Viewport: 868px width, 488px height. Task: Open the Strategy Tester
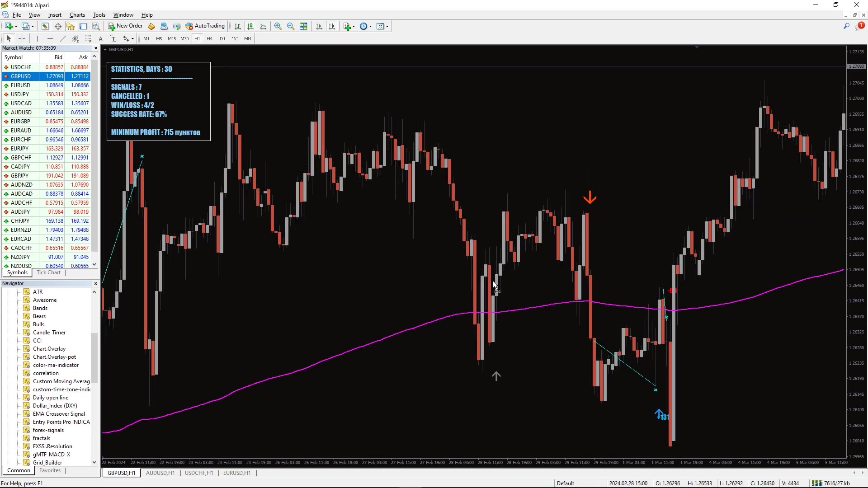point(96,26)
